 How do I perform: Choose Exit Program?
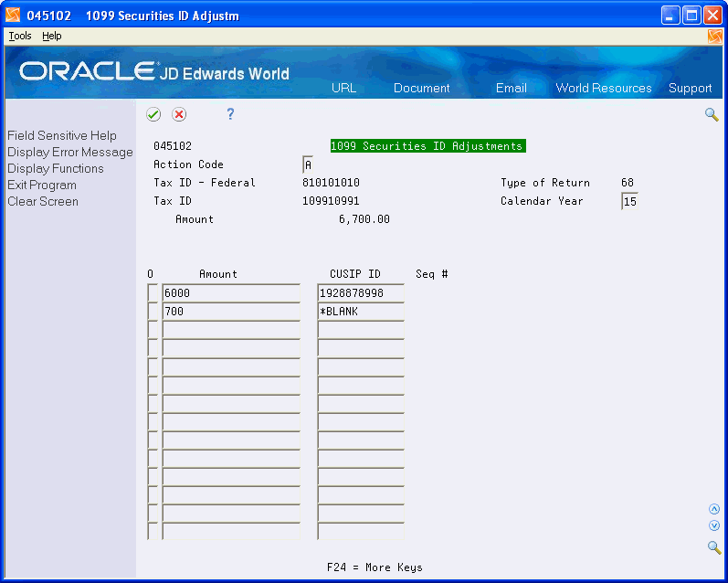[x=42, y=185]
